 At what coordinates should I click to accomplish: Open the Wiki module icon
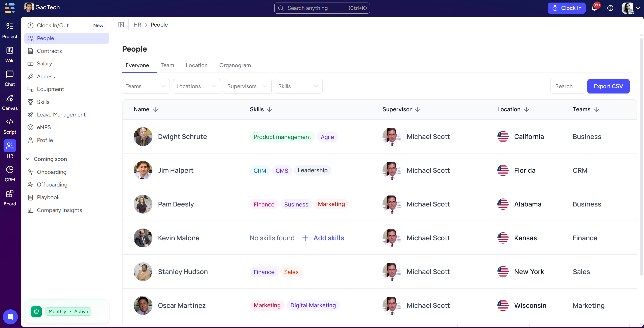click(x=10, y=51)
